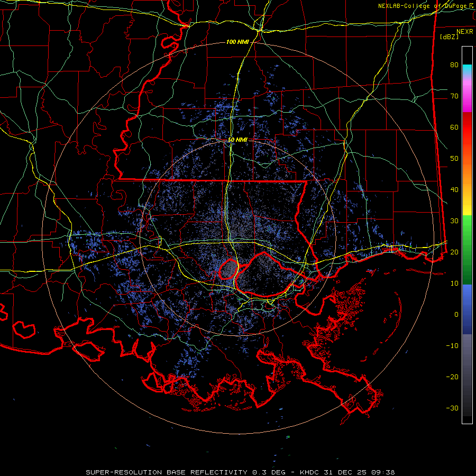The image size is (476, 476).
Task: Click the '100 NMI' range ring label
Action: tap(237, 42)
